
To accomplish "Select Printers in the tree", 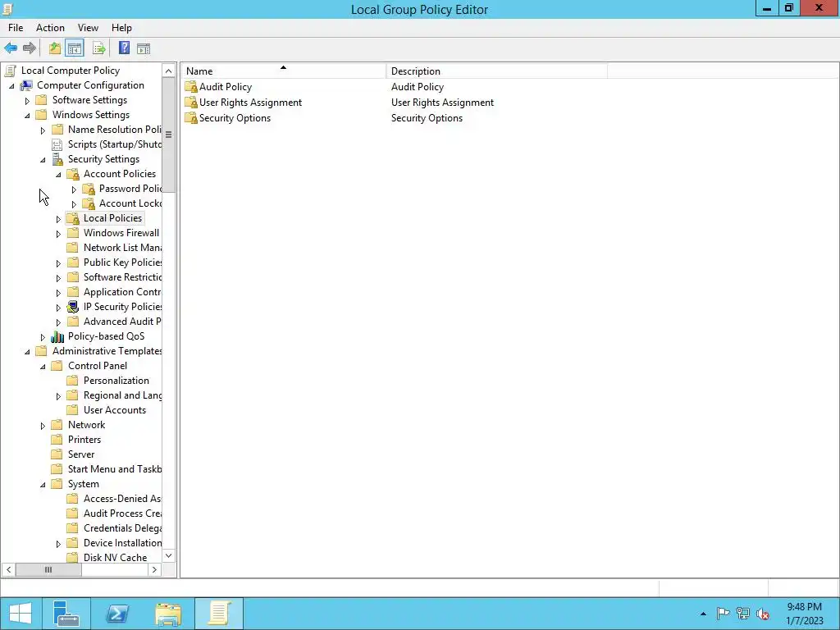I will [84, 440].
